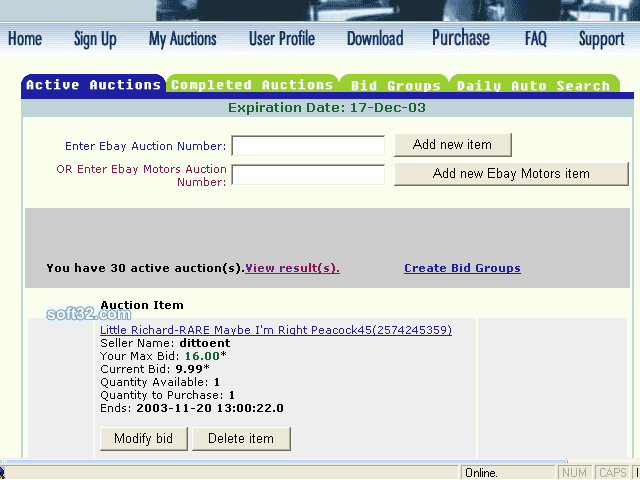Click the seller name dittoent
Screen dimensions: 640x480
coord(205,343)
